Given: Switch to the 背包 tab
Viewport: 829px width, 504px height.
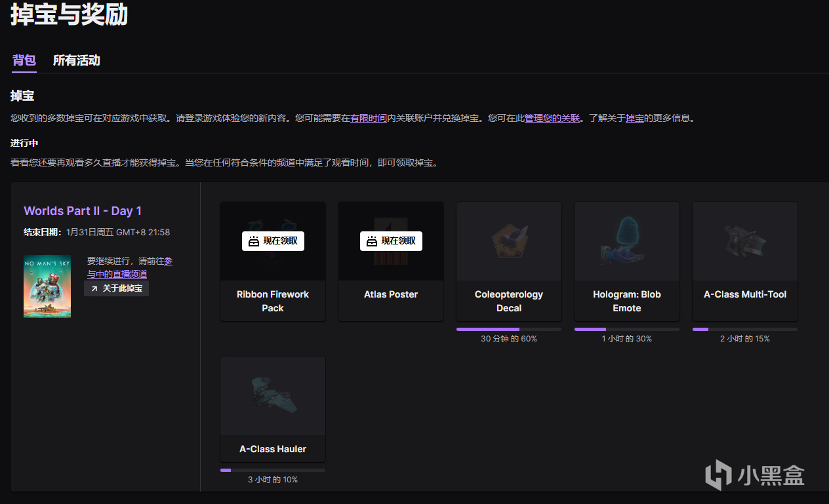Looking at the screenshot, I should pyautogui.click(x=24, y=60).
